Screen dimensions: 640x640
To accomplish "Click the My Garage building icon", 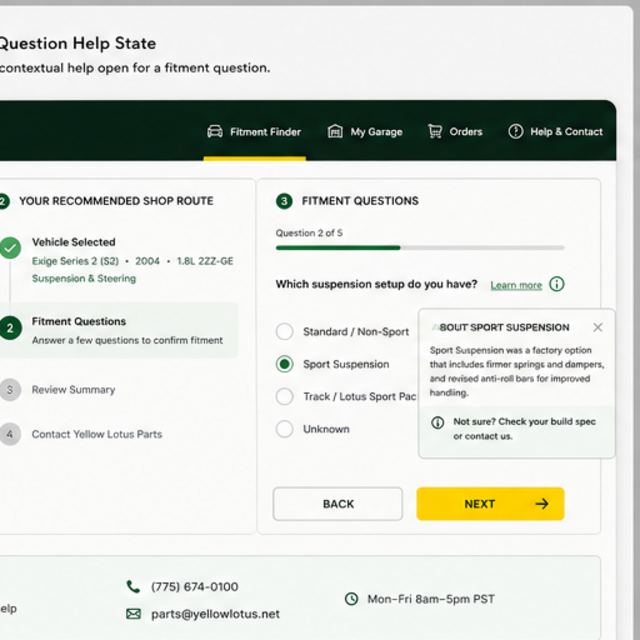I will pyautogui.click(x=335, y=132).
